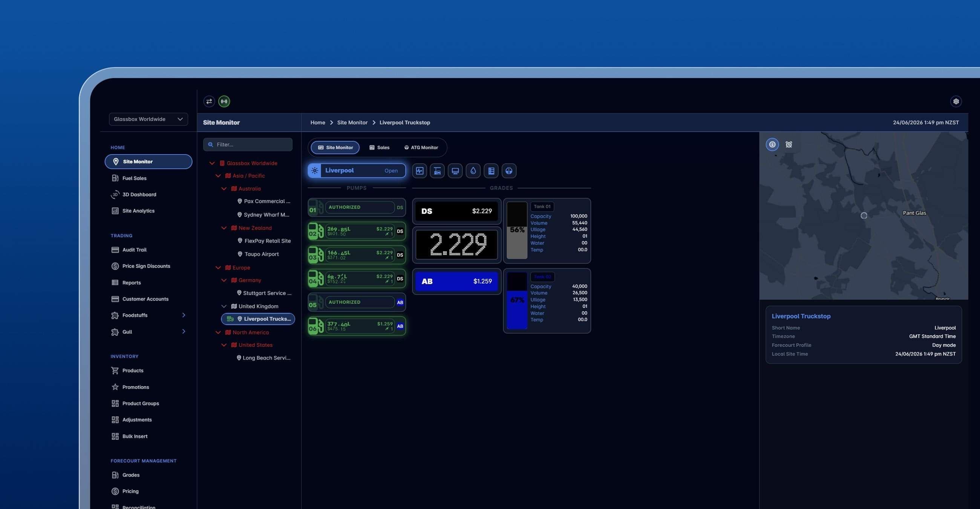
Task: Collapse the New Zealand tree node
Action: pyautogui.click(x=224, y=228)
